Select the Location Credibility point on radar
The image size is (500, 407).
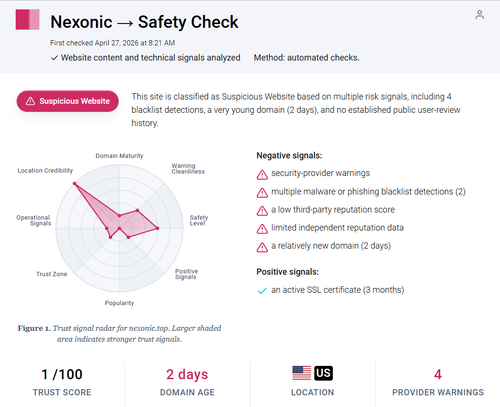coord(75,183)
